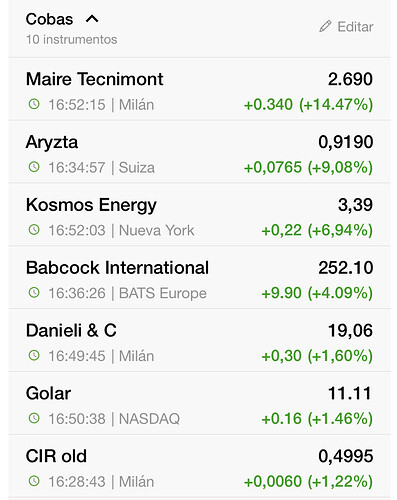This screenshot has height=500, width=397.
Task: Click clock icon beside Maire Tecnimont time
Action: click(34, 104)
